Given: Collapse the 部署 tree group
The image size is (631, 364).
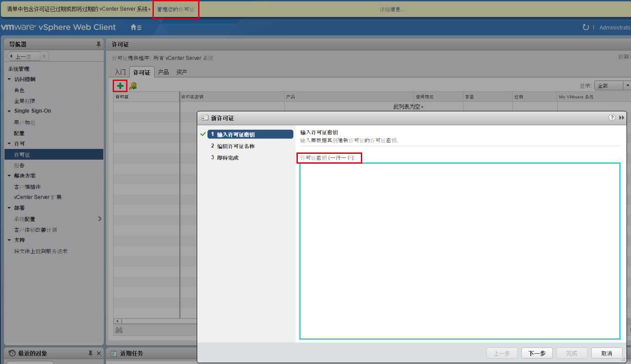Looking at the screenshot, I should tap(10, 208).
